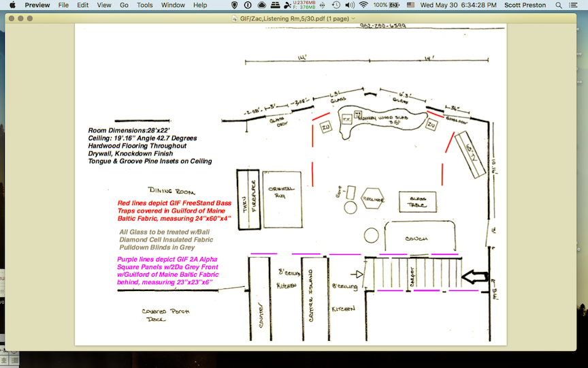Open the Apple menu
Viewport: 588px width, 368px height.
point(12,5)
